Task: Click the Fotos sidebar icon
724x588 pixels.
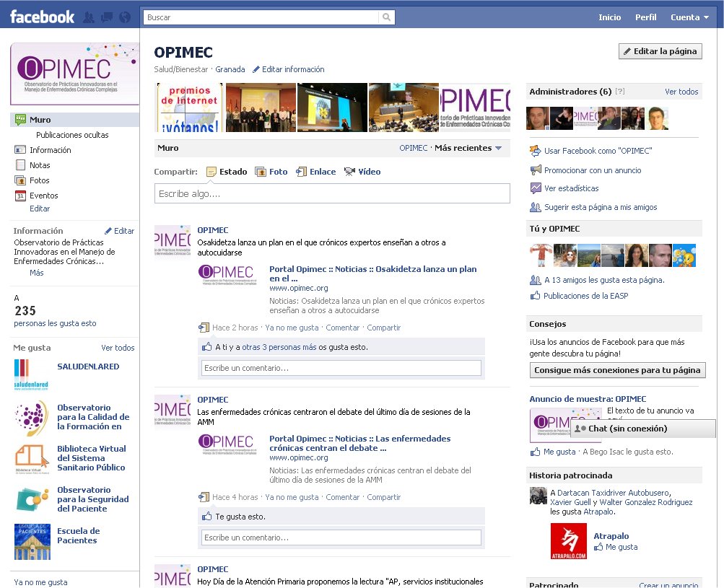Action: [x=20, y=180]
